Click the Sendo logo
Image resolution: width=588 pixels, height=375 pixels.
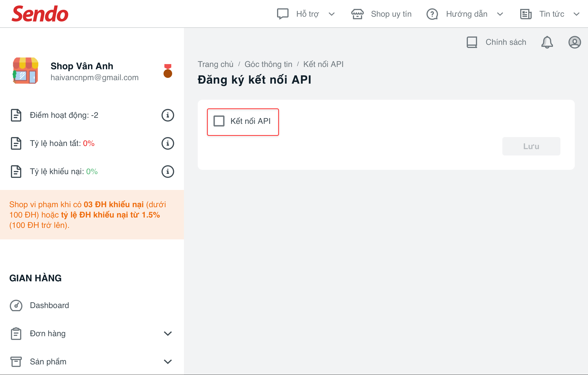click(x=40, y=14)
